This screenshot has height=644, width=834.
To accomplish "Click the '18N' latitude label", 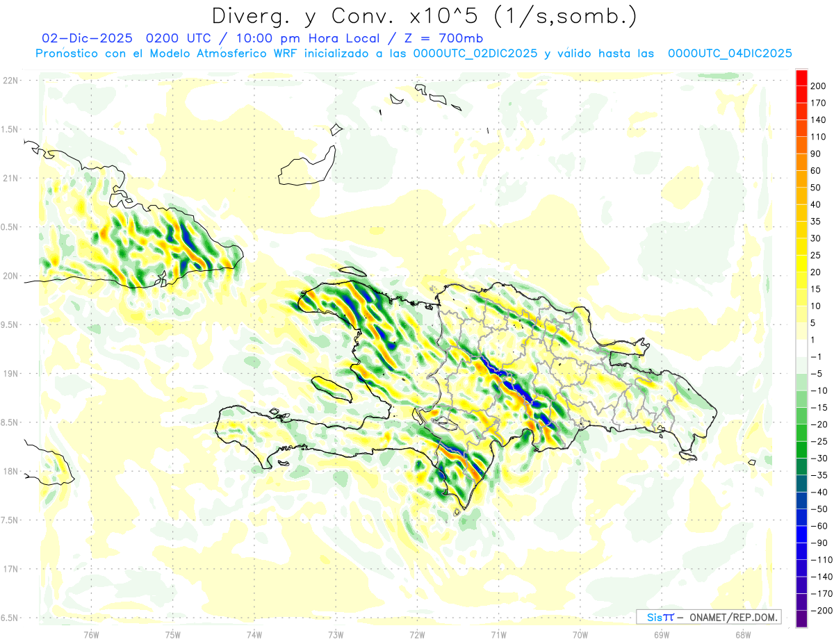I will coord(10,472).
